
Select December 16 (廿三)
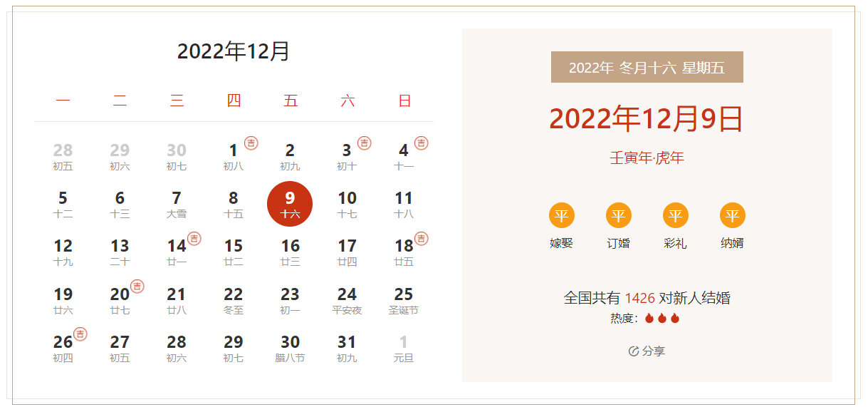pos(290,252)
